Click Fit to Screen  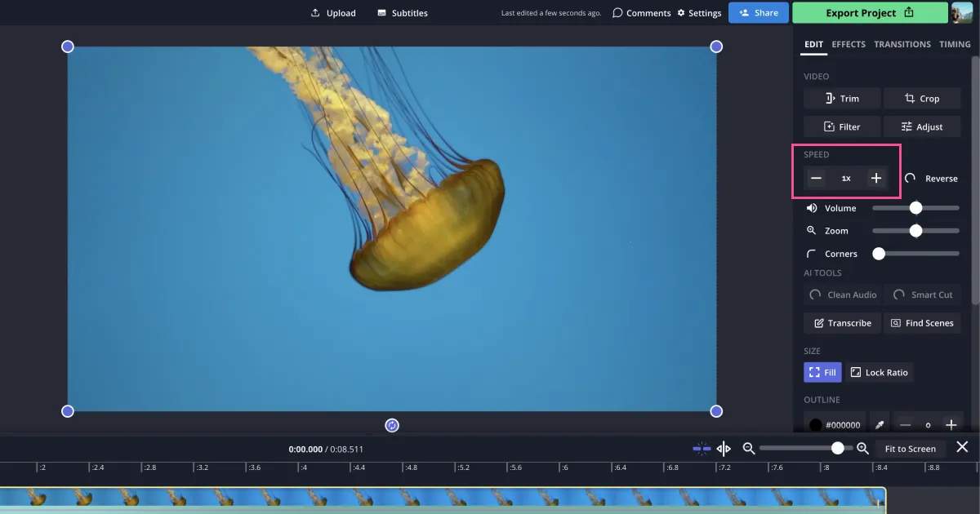pos(911,448)
